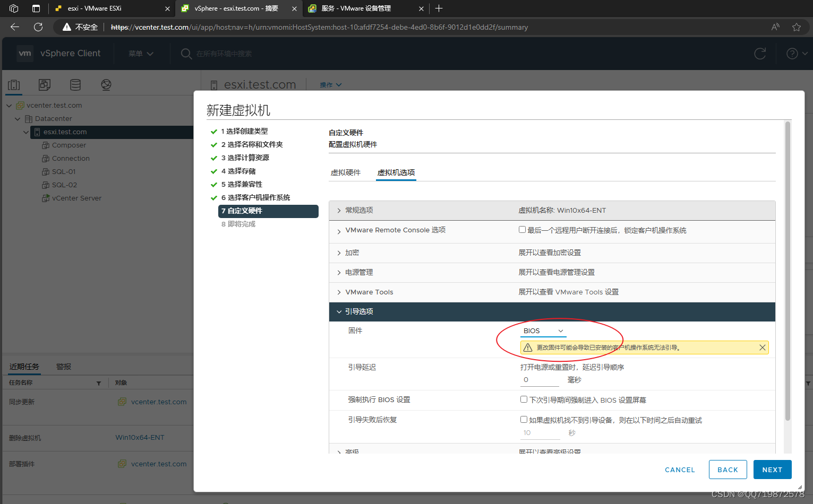Screen dimensions: 813x504
Task: Select the 近期任务 tab
Action: (x=24, y=367)
